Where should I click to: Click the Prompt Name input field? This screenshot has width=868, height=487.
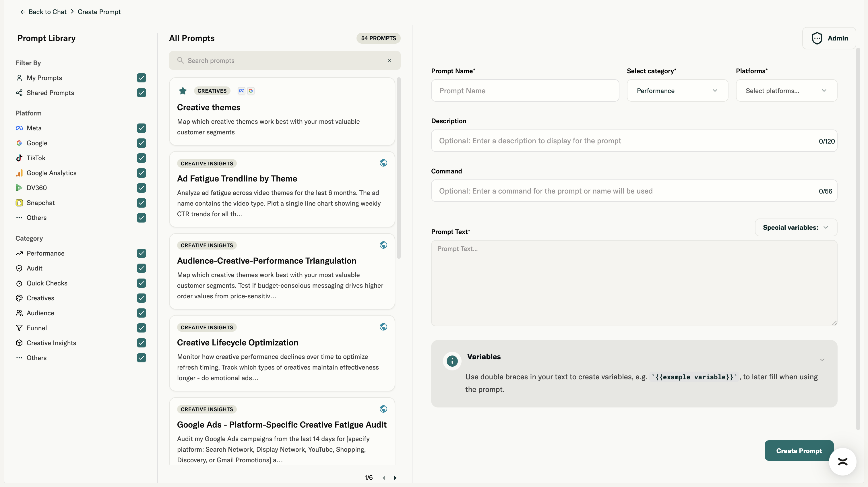[x=525, y=91]
